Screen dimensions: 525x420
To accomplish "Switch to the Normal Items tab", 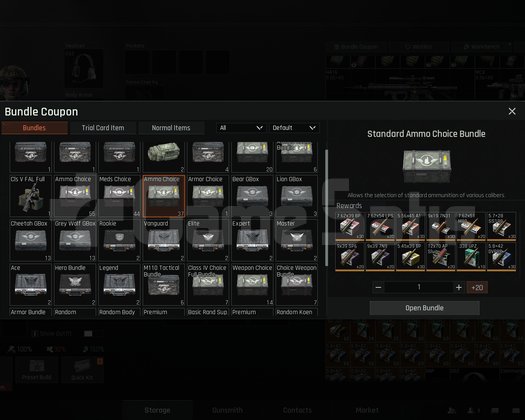I will pos(171,128).
